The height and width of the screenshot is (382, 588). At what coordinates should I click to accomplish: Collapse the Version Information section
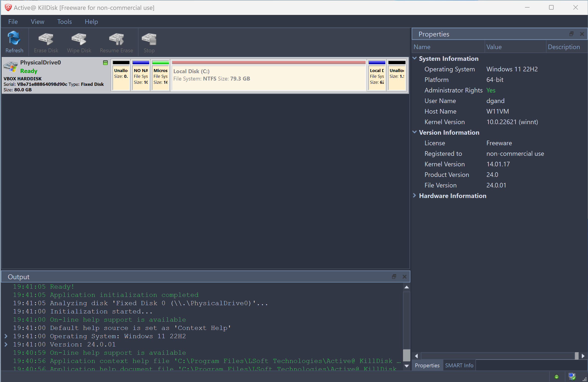tap(414, 132)
